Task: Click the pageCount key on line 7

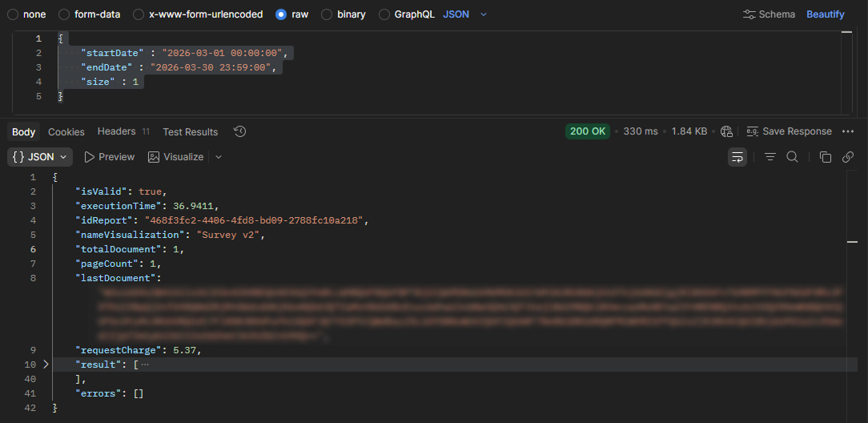Action: pyautogui.click(x=106, y=264)
